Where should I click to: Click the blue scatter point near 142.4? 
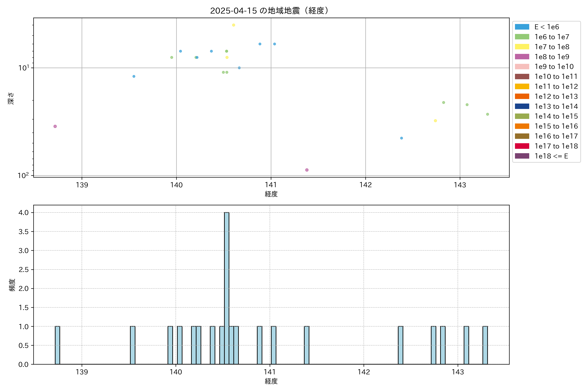401,138
